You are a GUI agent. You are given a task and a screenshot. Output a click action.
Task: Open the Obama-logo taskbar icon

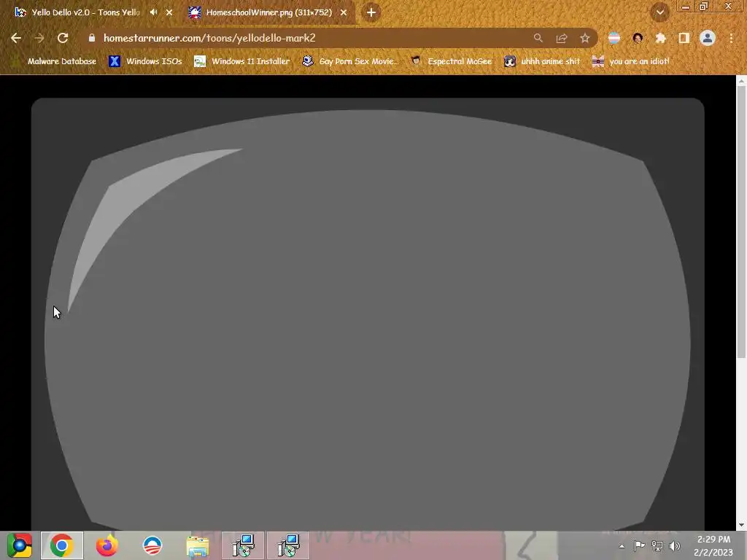coord(152,545)
